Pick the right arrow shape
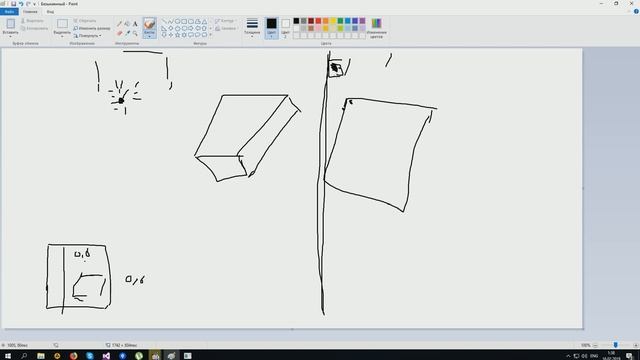Screen dimensions: 640x360 coord(191,28)
